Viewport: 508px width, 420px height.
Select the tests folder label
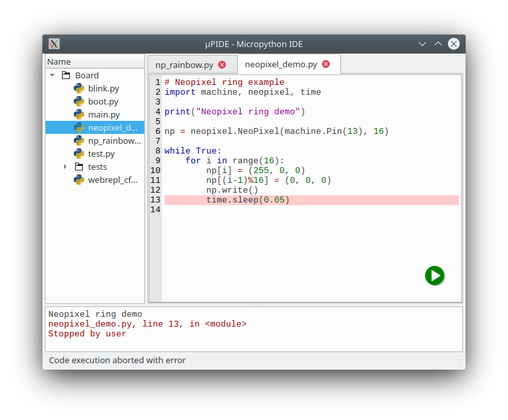click(x=97, y=167)
